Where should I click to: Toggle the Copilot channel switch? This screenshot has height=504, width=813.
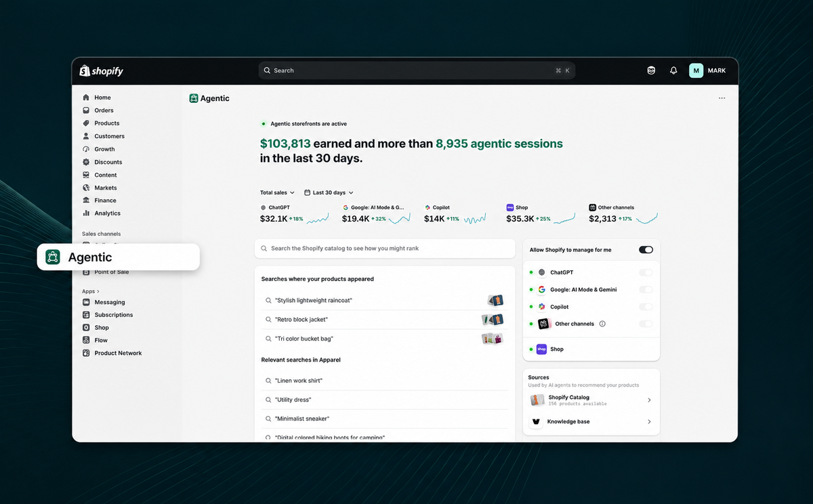[x=646, y=307]
